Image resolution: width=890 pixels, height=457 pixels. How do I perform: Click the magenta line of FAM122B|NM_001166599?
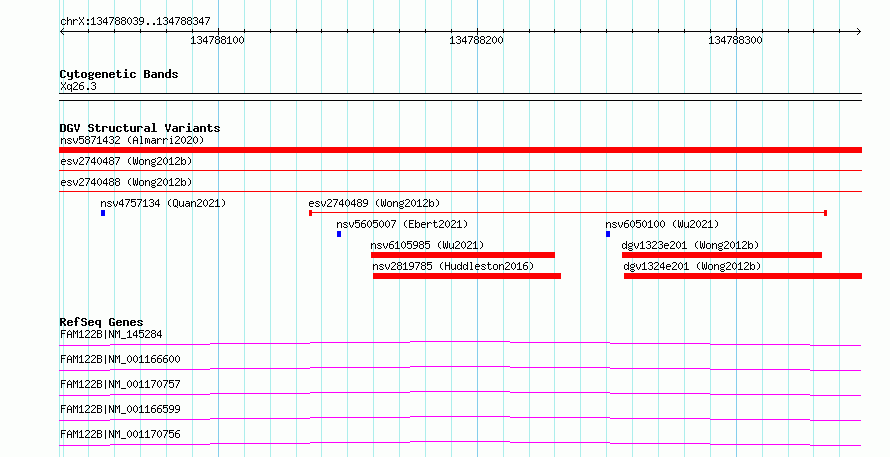coord(460,418)
